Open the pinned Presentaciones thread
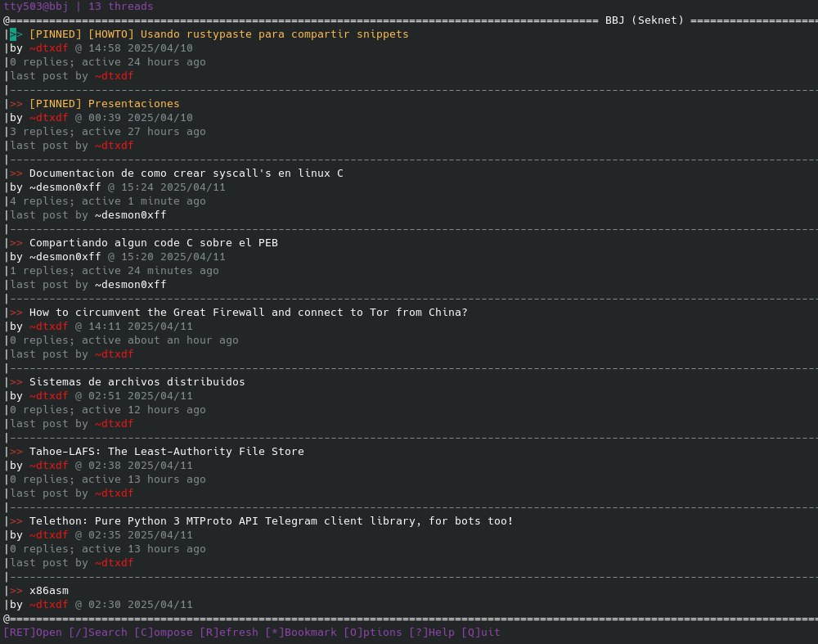Image resolution: width=818 pixels, height=644 pixels. coord(105,103)
